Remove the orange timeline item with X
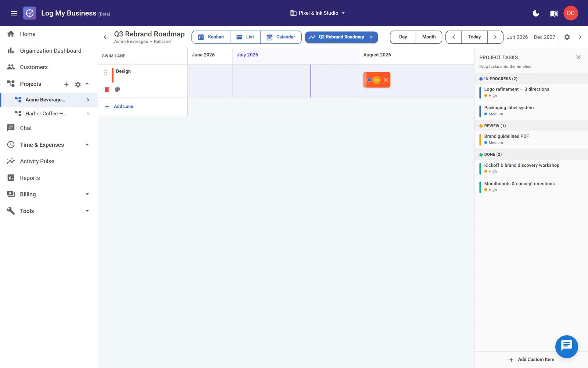This screenshot has height=368, width=588. click(386, 80)
